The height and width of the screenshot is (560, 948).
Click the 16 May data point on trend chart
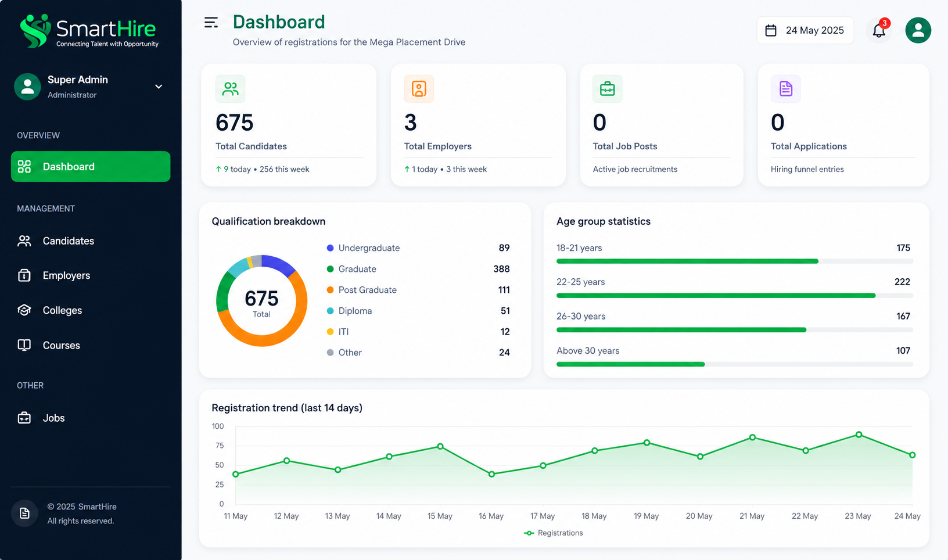click(492, 474)
